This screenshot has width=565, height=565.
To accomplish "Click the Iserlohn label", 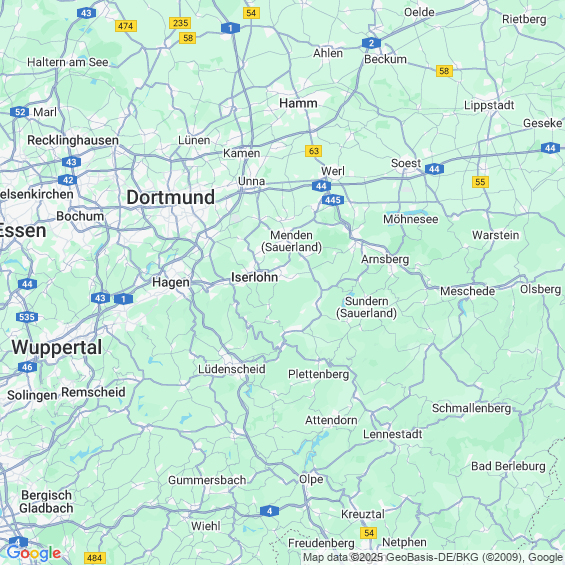I will pos(254,277).
